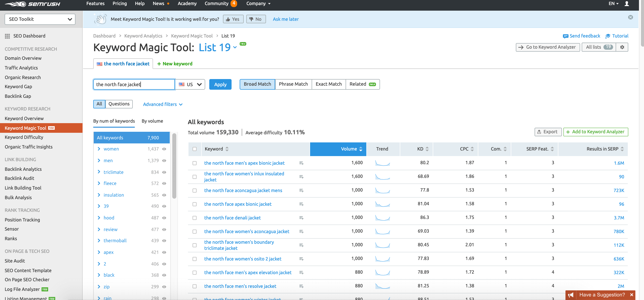The width and height of the screenshot is (644, 300).
Task: Toggle visibility of fleece group
Action: pos(164,183)
